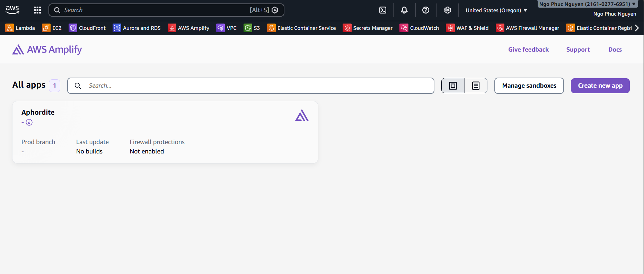Click the magnifier icon in apps search
The image size is (644, 274).
[78, 86]
